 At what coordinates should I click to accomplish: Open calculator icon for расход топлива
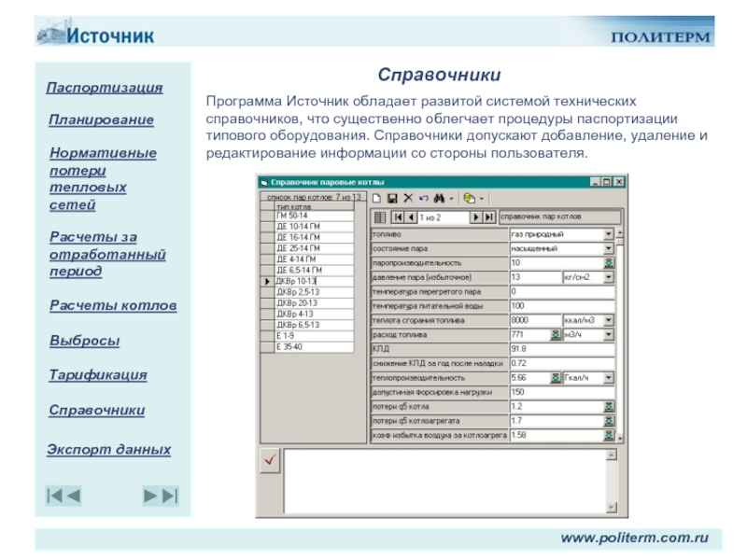pyautogui.click(x=555, y=335)
